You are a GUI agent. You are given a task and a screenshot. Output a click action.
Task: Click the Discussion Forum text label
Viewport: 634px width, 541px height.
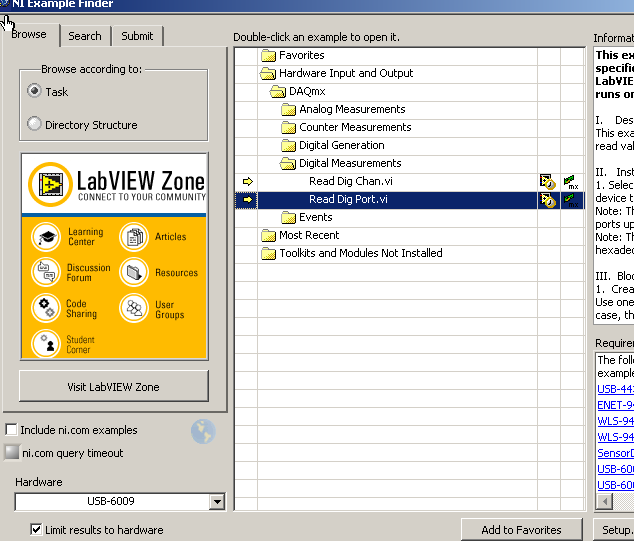click(88, 273)
